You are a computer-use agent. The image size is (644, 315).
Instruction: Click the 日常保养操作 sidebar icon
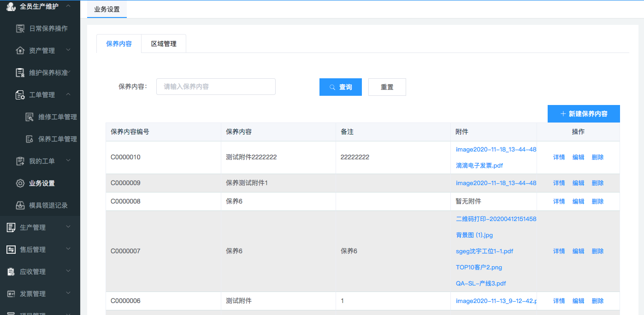click(20, 29)
